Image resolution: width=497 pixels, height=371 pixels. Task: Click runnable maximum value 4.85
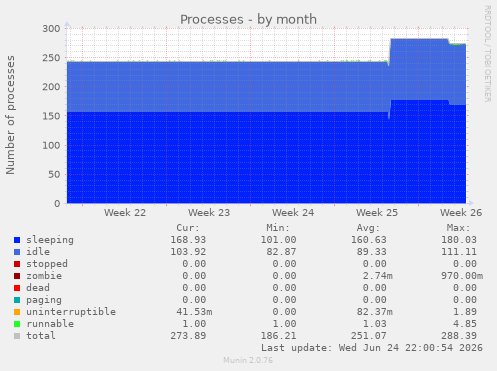(465, 324)
